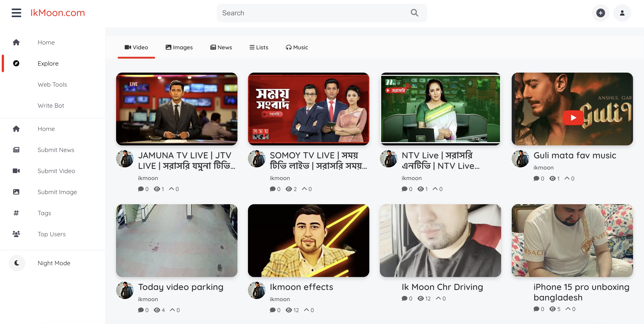Navigate to Submit News page
The height and width of the screenshot is (324, 644).
click(56, 150)
